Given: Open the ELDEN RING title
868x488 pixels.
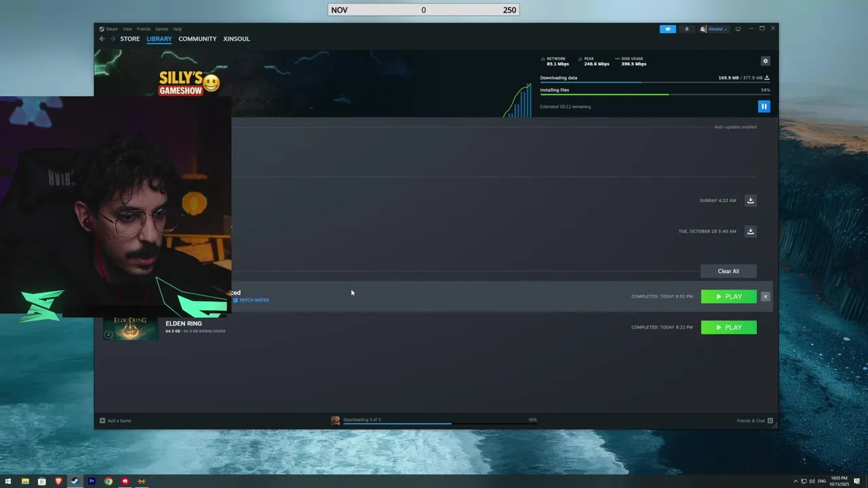Looking at the screenshot, I should 184,323.
